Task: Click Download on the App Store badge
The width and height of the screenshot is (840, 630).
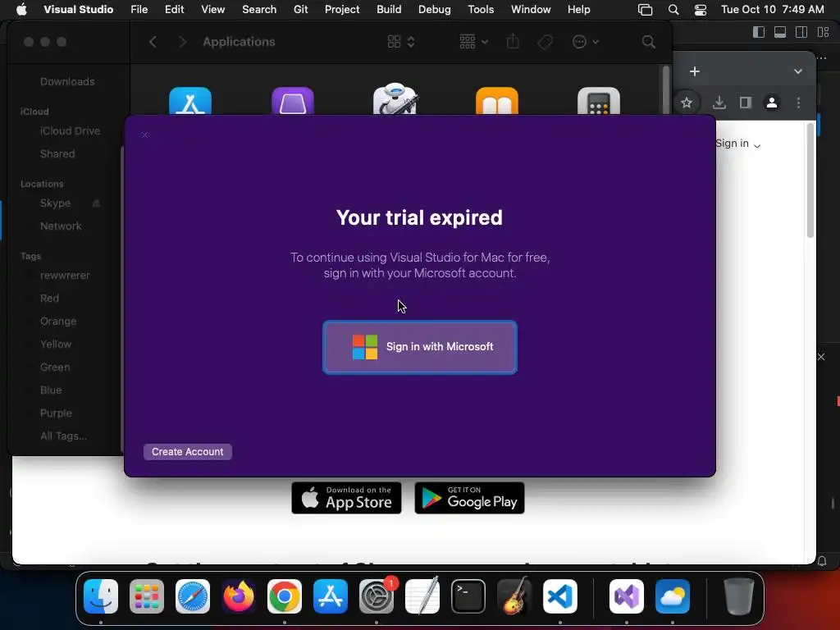Action: click(x=346, y=498)
